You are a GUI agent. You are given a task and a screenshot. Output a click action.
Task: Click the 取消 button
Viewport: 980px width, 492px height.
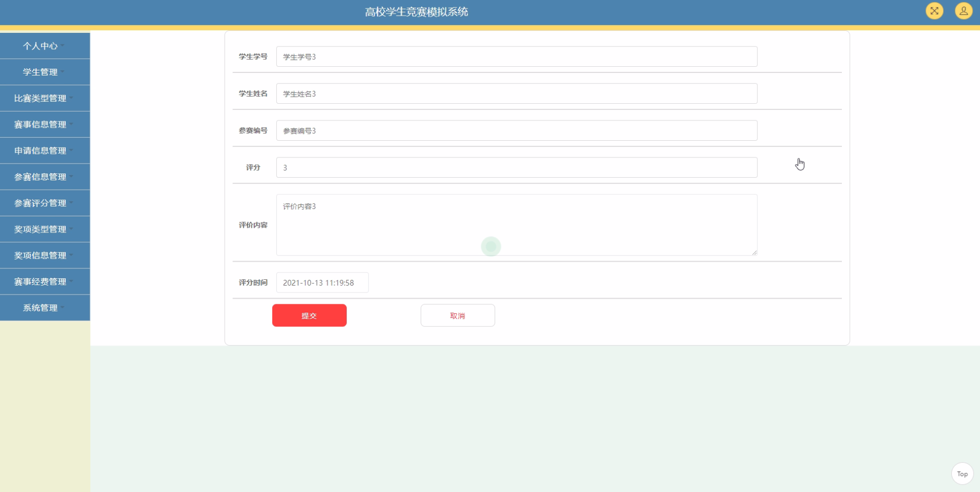pos(458,315)
